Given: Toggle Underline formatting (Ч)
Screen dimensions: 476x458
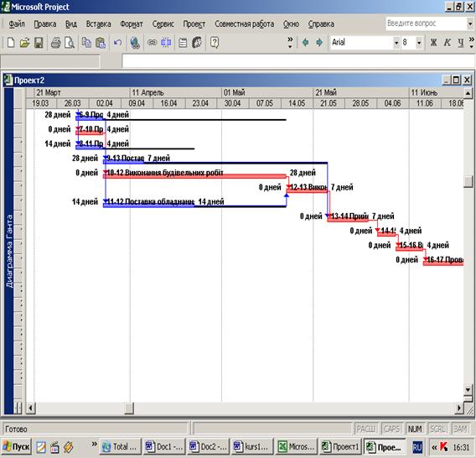Looking at the screenshot, I should [461, 43].
